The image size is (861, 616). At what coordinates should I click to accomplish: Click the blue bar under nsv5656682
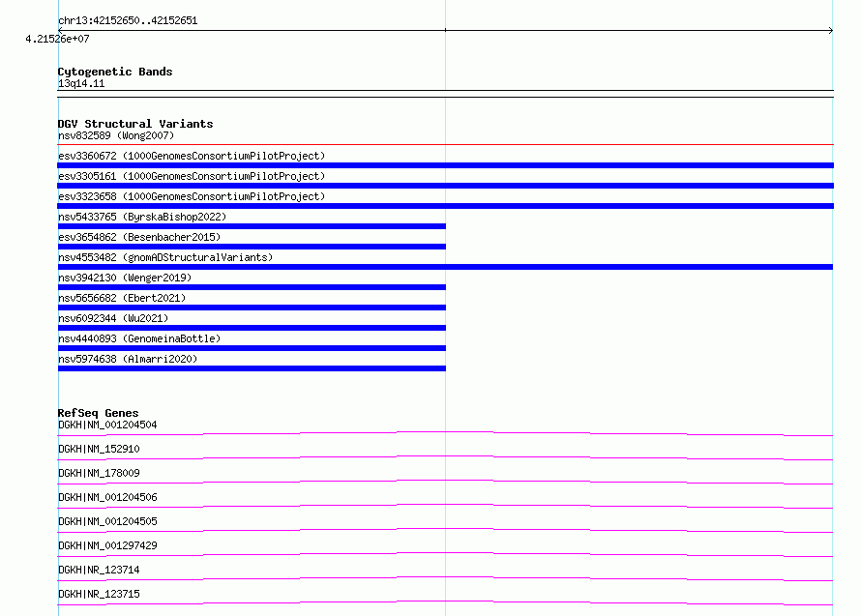pos(252,308)
